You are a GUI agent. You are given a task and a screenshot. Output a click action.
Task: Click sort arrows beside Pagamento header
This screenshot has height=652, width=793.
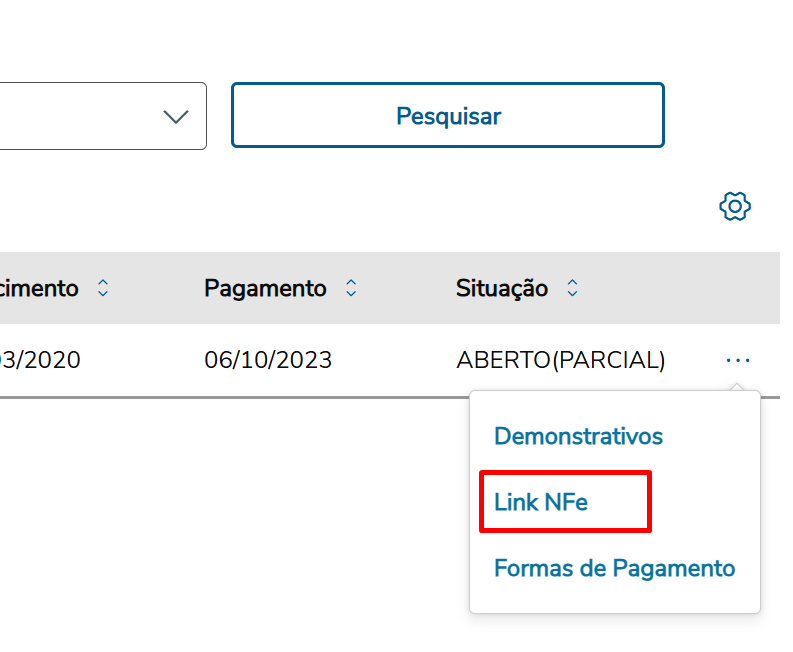[351, 288]
